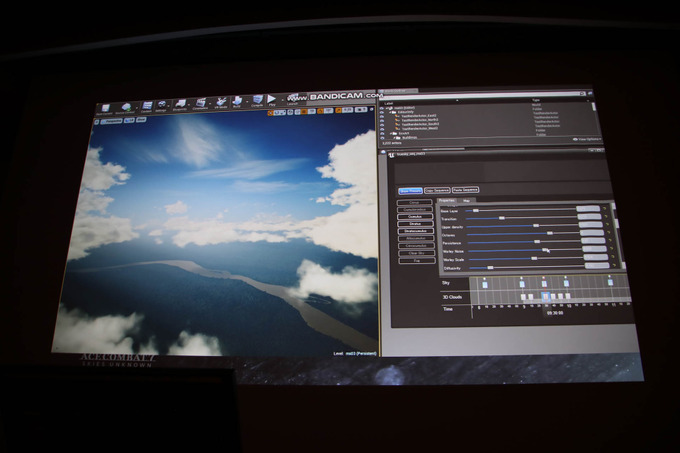Open the viewport camera speed control
680x453 pixels.
[x=361, y=110]
